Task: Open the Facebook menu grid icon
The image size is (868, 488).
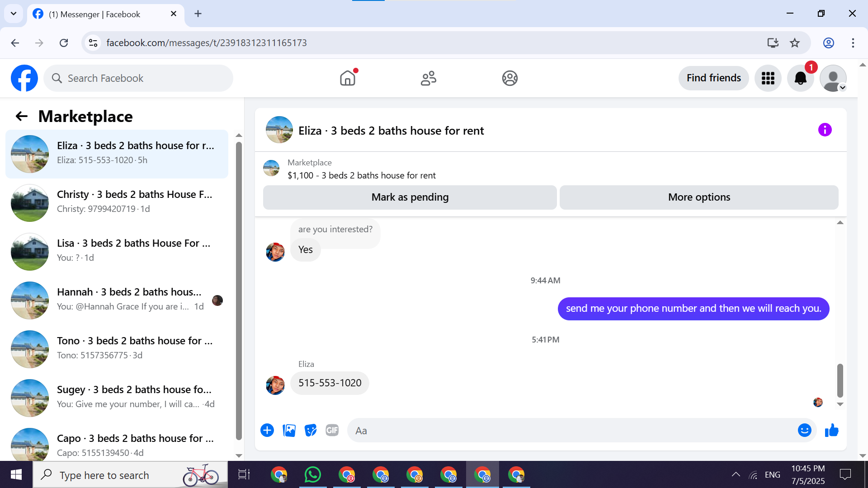Action: [x=768, y=78]
